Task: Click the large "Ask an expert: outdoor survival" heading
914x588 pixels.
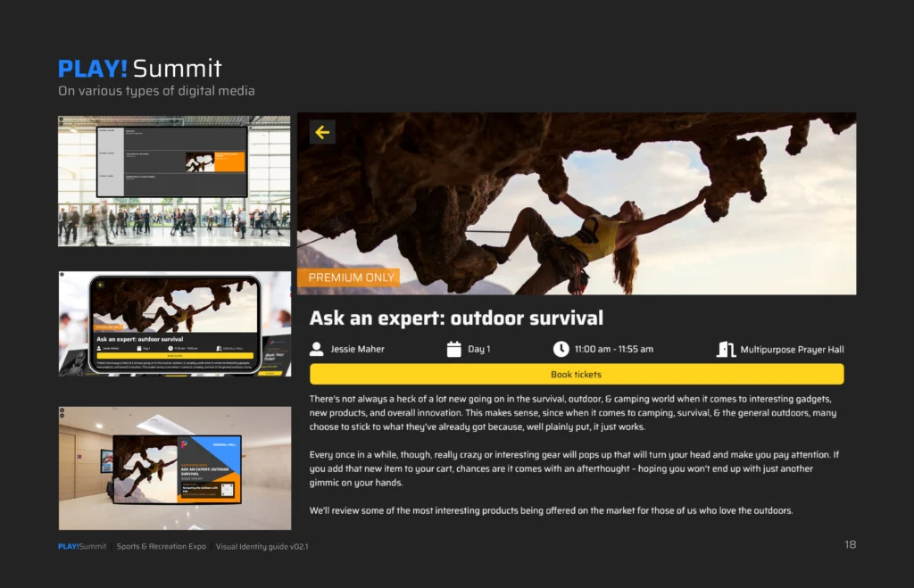Action: [456, 319]
